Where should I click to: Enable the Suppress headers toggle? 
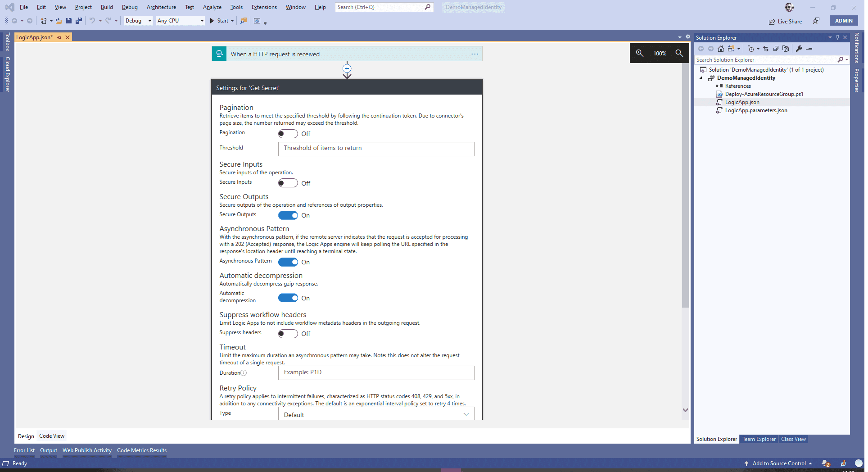click(x=288, y=334)
